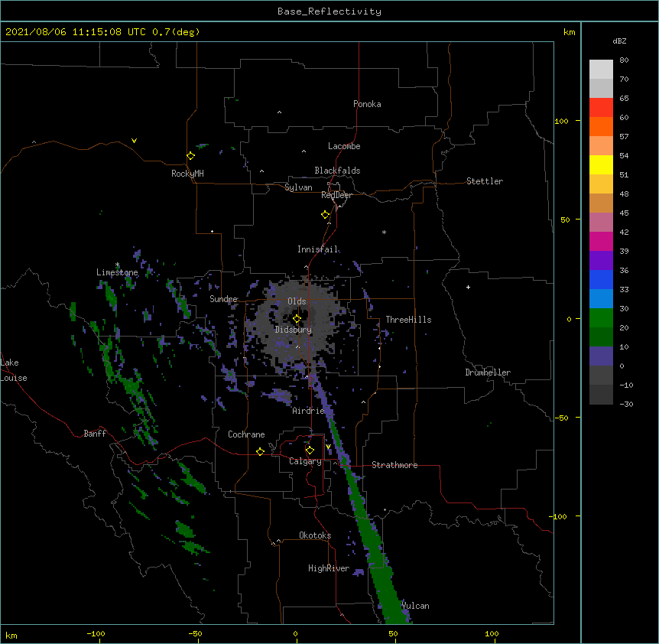Click the Drumheller town label
Screen dimensions: 659x644
pos(488,372)
